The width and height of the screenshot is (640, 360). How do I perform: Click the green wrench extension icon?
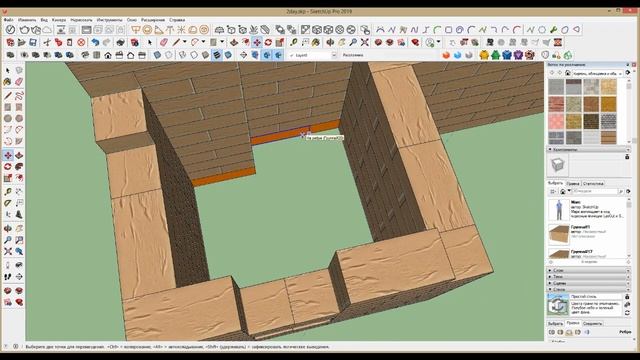click(x=553, y=29)
